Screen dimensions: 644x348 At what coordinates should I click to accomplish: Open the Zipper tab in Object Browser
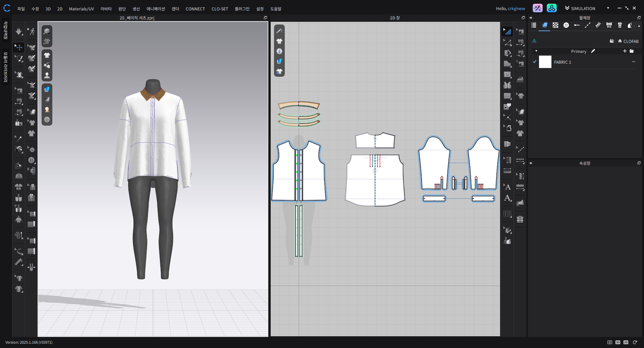pos(620,25)
